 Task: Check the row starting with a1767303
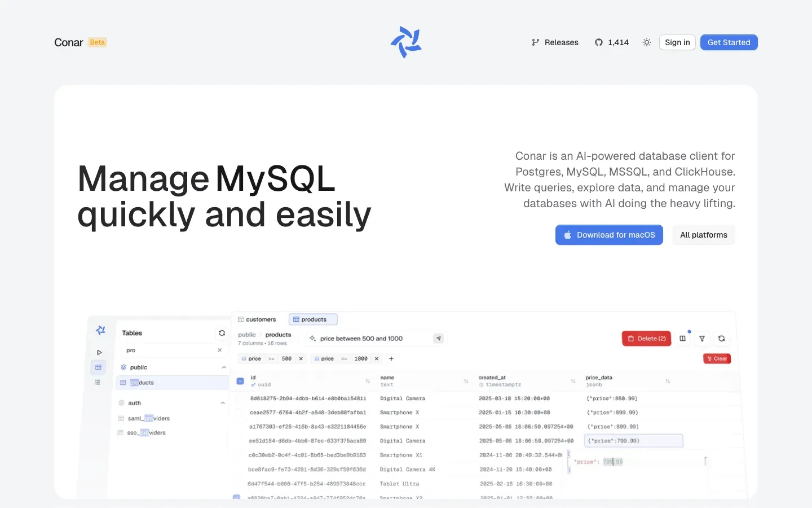pyautogui.click(x=239, y=427)
